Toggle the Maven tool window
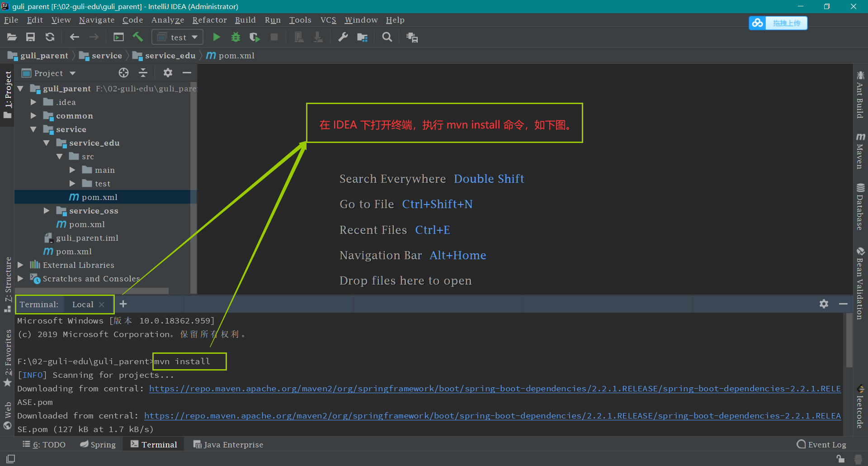This screenshot has width=868, height=466. click(860, 151)
